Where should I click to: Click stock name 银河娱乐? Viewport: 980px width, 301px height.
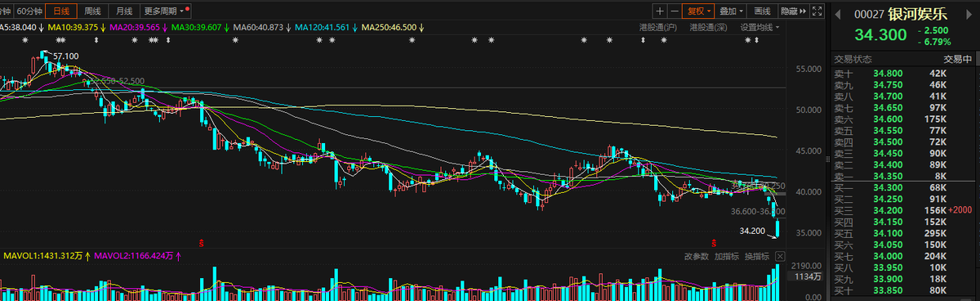pyautogui.click(x=917, y=13)
